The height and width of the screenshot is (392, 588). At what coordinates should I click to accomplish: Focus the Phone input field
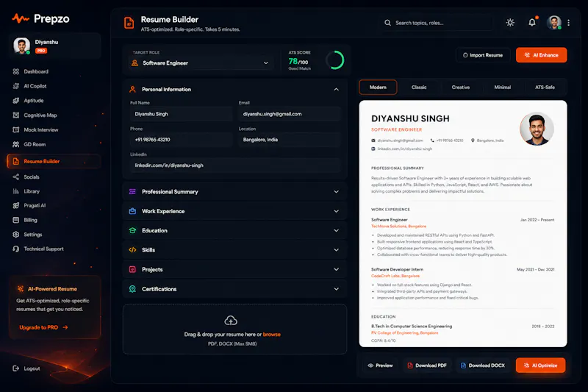(181, 140)
